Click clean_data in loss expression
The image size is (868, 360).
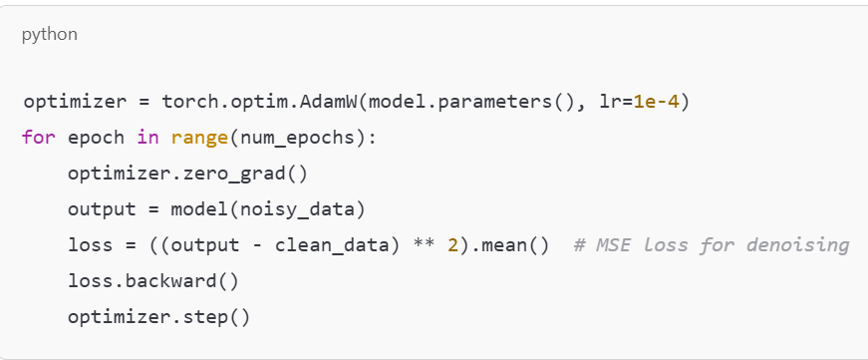click(x=332, y=245)
